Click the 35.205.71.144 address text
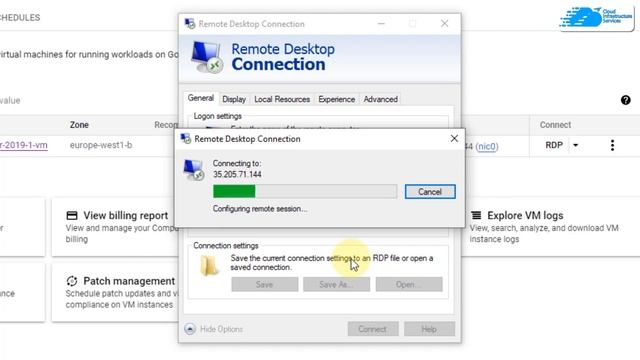640x360 pixels. coord(237,174)
